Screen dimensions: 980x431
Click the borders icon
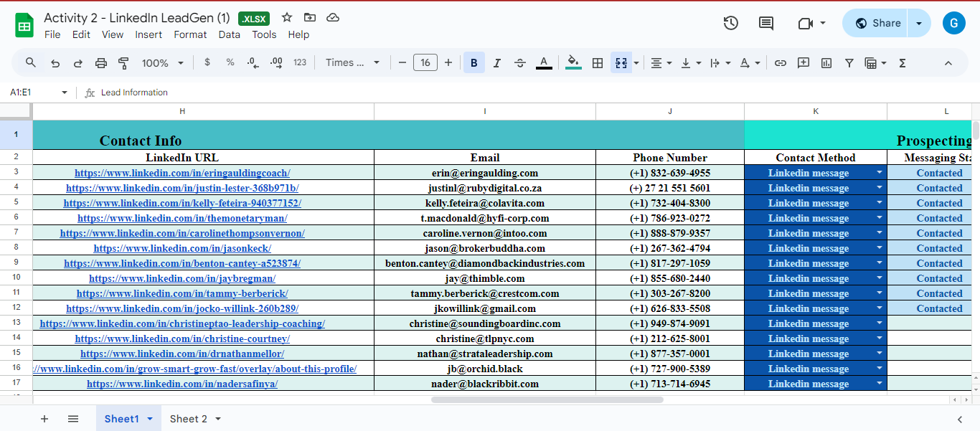597,63
